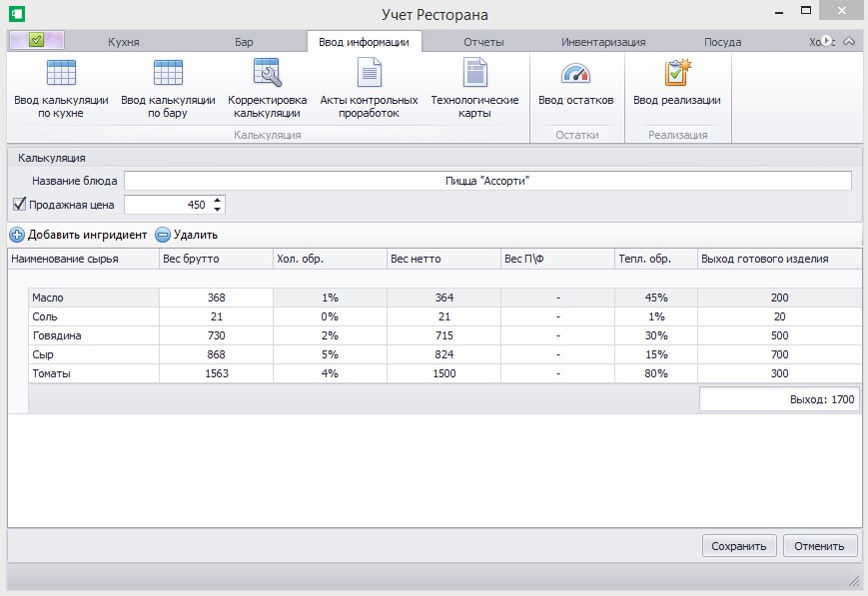The width and height of the screenshot is (868, 596).
Task: Switch to the Отчеты tab
Action: [x=483, y=42]
